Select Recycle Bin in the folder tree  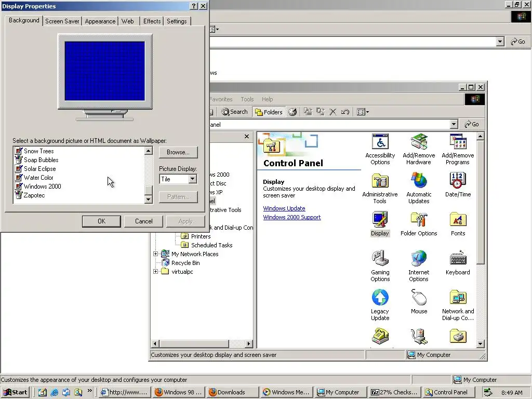click(x=185, y=262)
